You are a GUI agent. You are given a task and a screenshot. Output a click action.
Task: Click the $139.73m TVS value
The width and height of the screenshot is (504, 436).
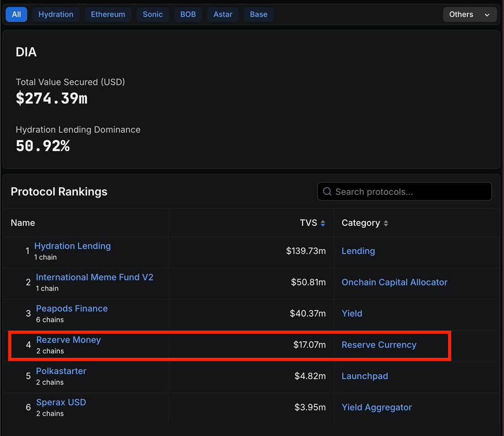pyautogui.click(x=306, y=251)
